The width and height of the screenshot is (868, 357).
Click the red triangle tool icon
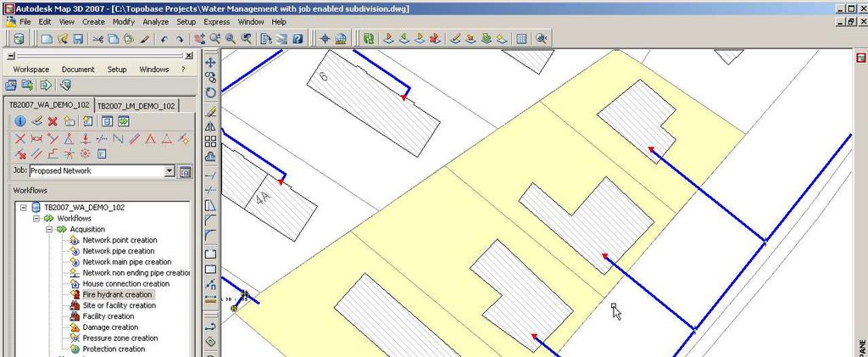(150, 139)
